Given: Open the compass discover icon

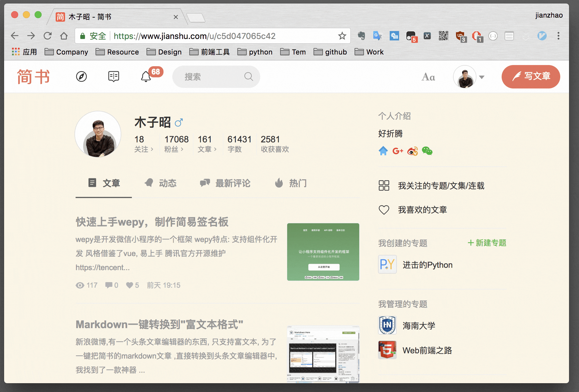Looking at the screenshot, I should (x=81, y=77).
